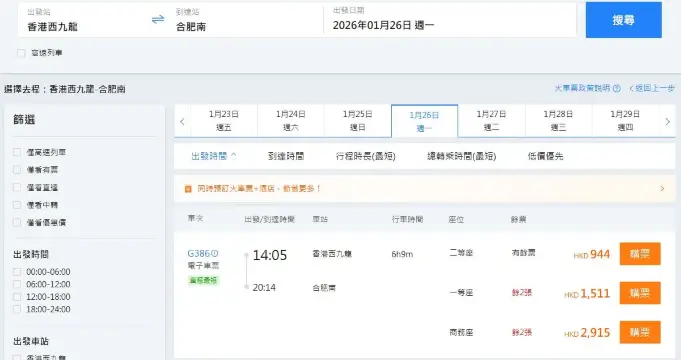Tick the fourth filter checkbox under 篩選

pos(17,205)
